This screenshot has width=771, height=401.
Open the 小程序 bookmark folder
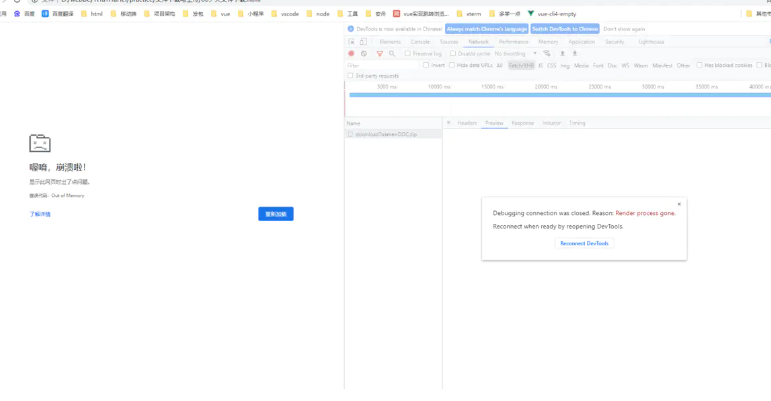click(x=251, y=14)
